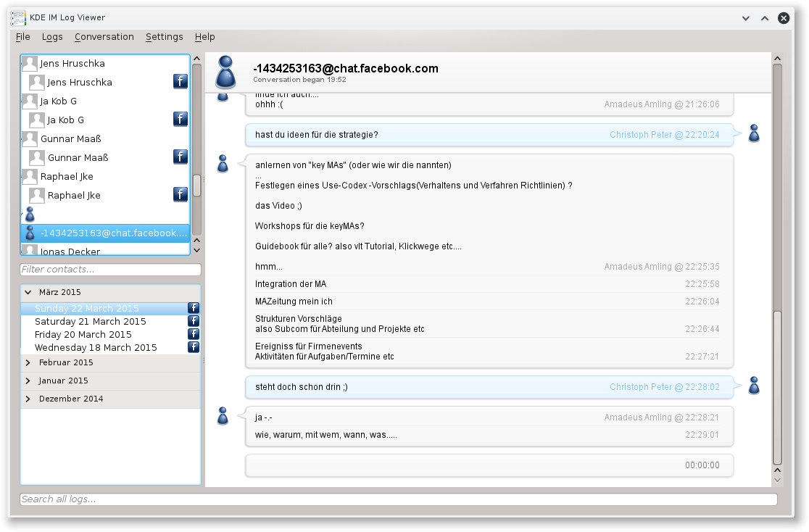809x532 pixels.
Task: Click the Search all logs field
Action: tap(398, 499)
